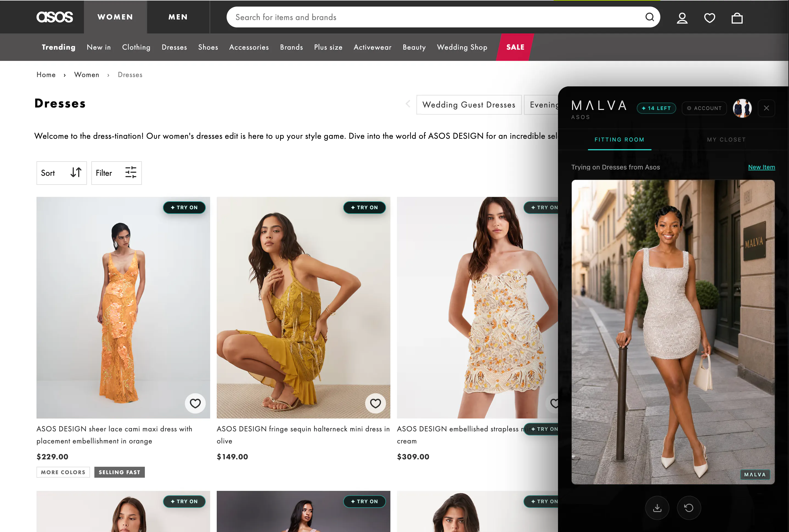Click Try On on the embellished strapless dress image

[x=542, y=207]
